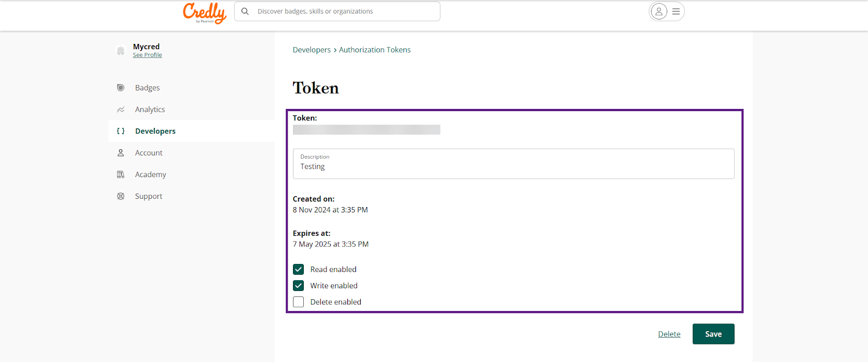The width and height of the screenshot is (868, 362).
Task: Open the See Profile link
Action: pos(148,55)
